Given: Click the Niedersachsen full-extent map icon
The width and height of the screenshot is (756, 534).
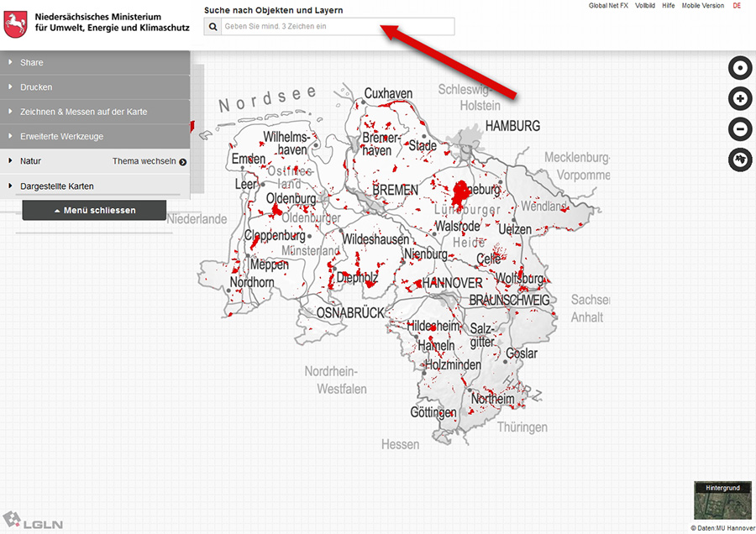Looking at the screenshot, I should click(740, 160).
